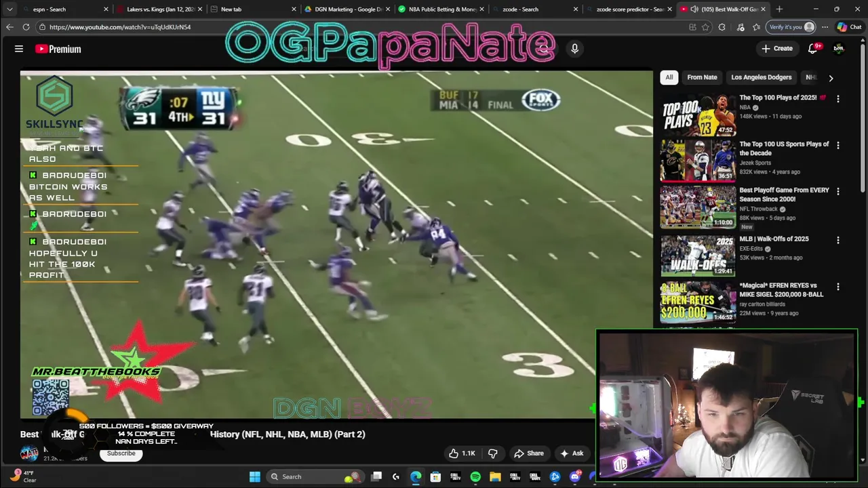The width and height of the screenshot is (868, 488).
Task: Pause the video by clicking the player
Action: [x=336, y=244]
